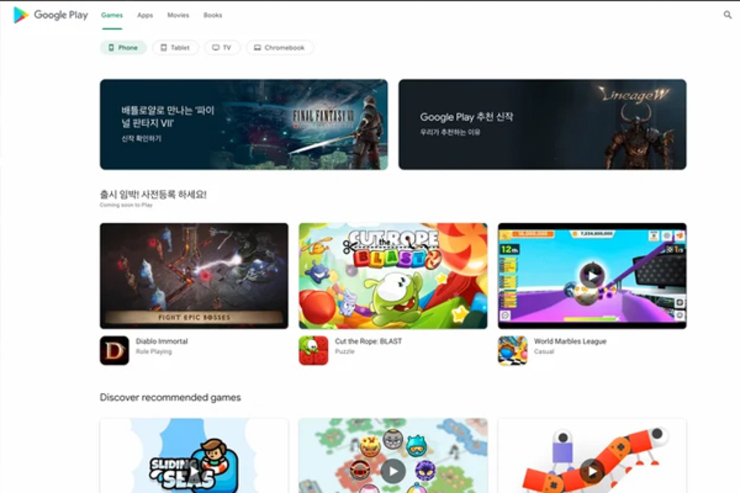The width and height of the screenshot is (740, 493).
Task: Click the 'Coming soon to Play' subtitle
Action: point(126,205)
